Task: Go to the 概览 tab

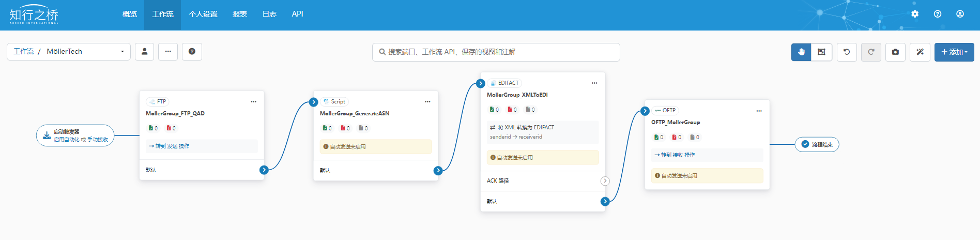Action: pos(130,14)
